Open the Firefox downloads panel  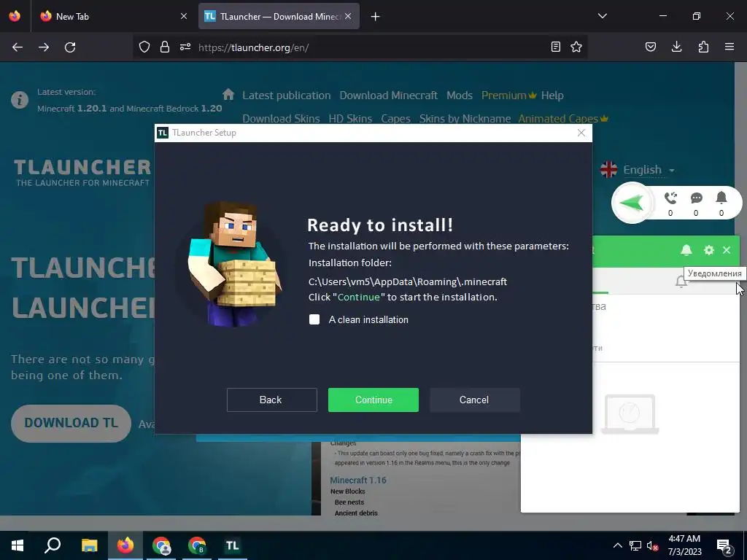[676, 47]
